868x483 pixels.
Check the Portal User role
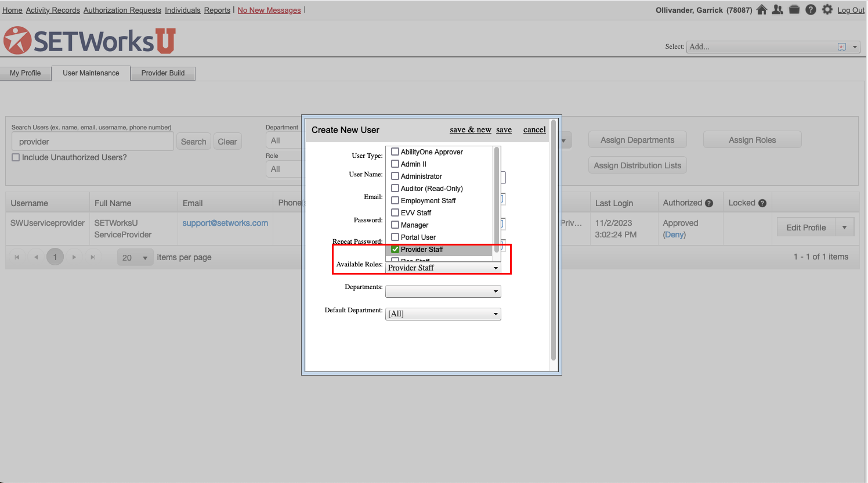click(x=395, y=237)
